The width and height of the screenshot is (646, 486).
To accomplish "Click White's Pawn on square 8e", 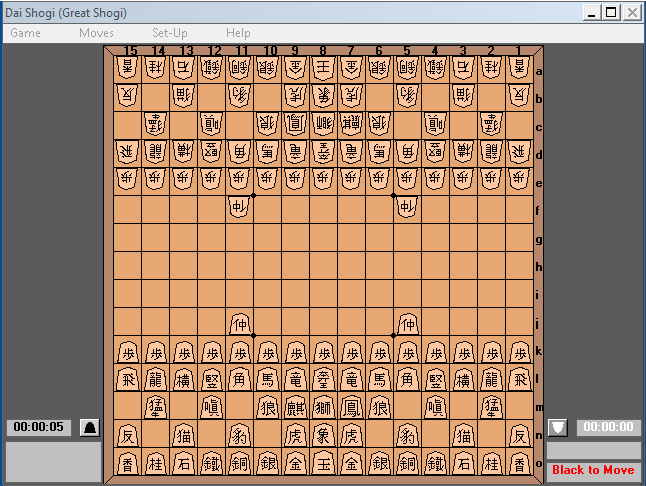I will pyautogui.click(x=323, y=179).
